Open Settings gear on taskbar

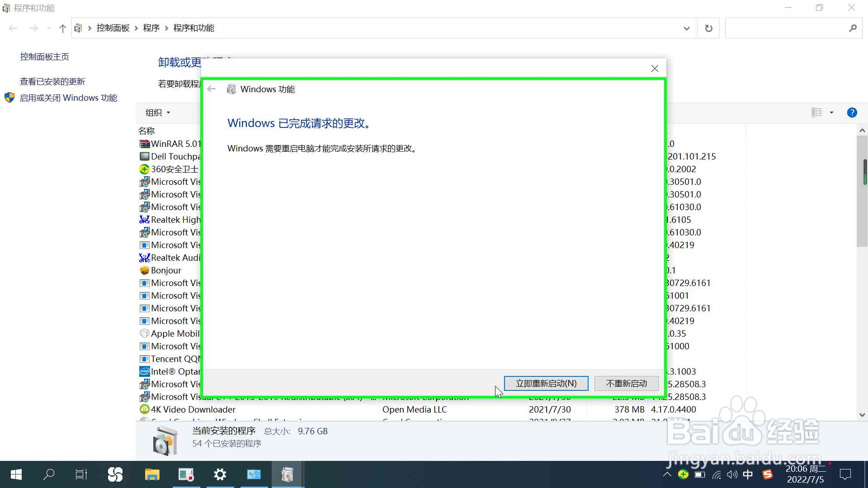(x=220, y=474)
